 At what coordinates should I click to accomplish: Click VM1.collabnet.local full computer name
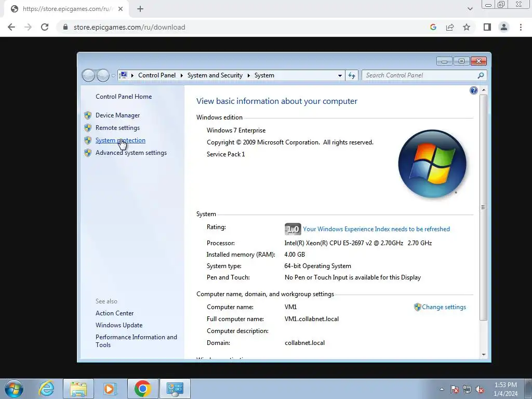click(312, 319)
